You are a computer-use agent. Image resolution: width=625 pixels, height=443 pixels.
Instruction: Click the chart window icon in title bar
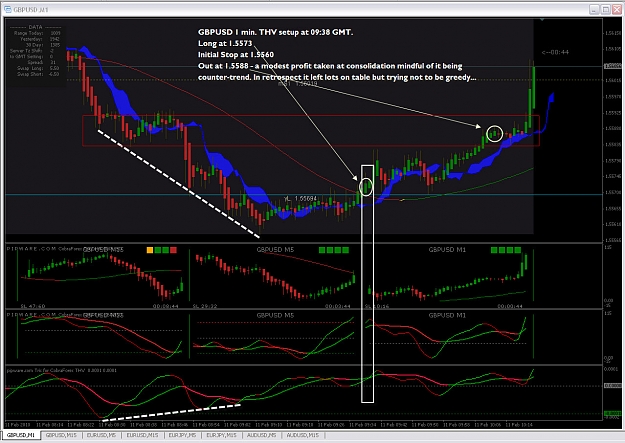point(8,9)
